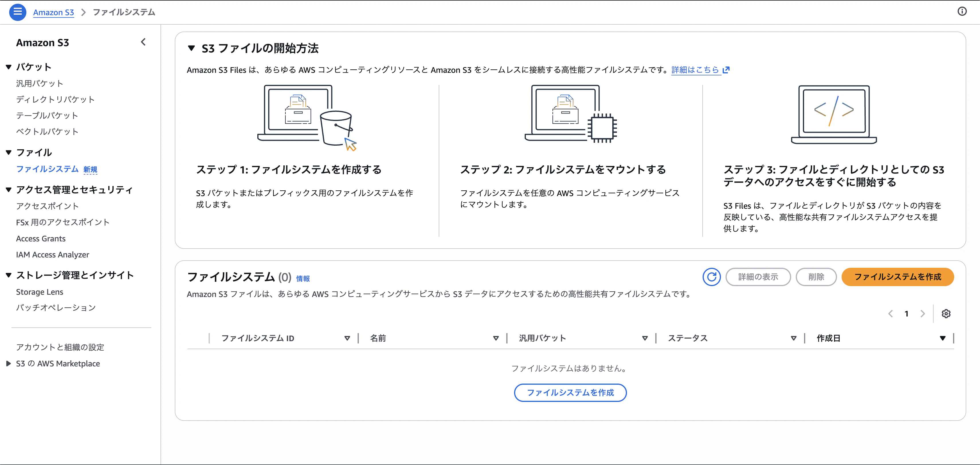
Task: Collapse the アクセス管理とセキュリティ group
Action: pos(9,189)
